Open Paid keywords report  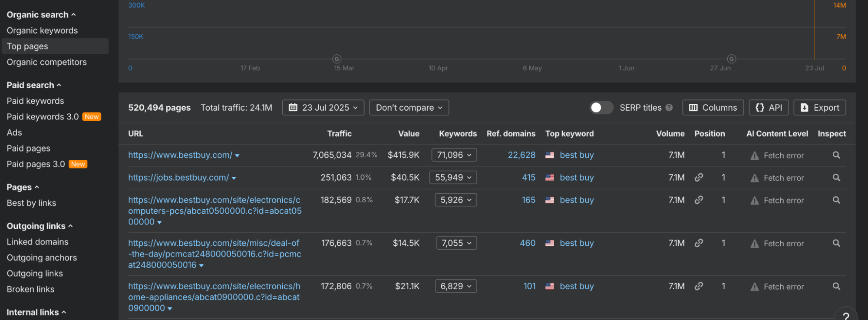click(x=35, y=101)
